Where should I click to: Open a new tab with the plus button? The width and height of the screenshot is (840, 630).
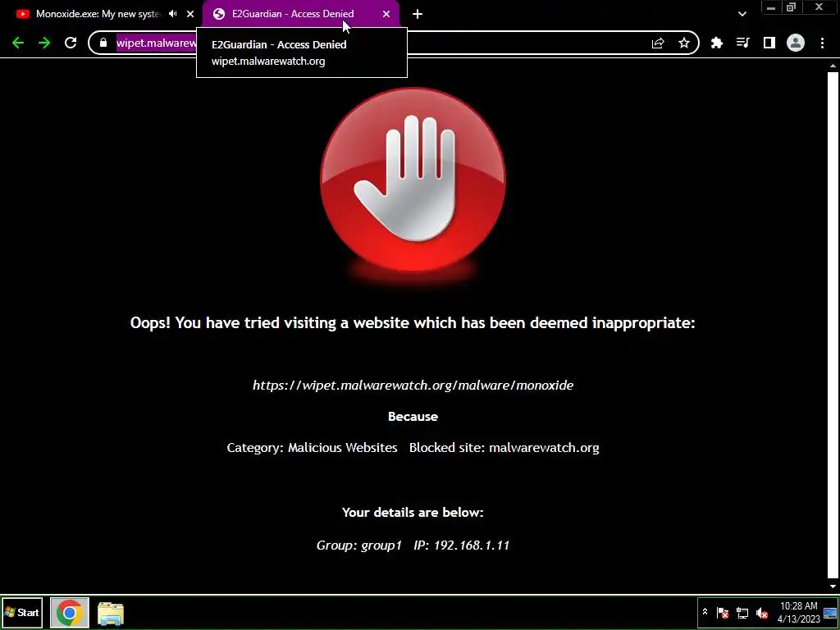coord(418,14)
